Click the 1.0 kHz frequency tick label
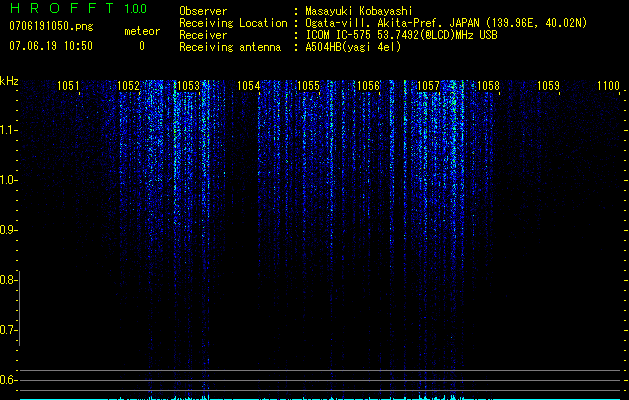 [x=7, y=180]
